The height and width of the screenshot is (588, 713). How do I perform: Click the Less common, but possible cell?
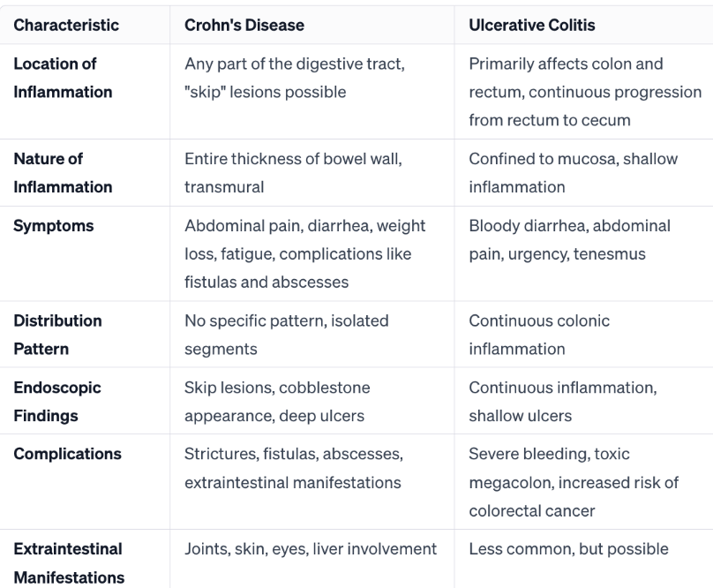tap(568, 549)
